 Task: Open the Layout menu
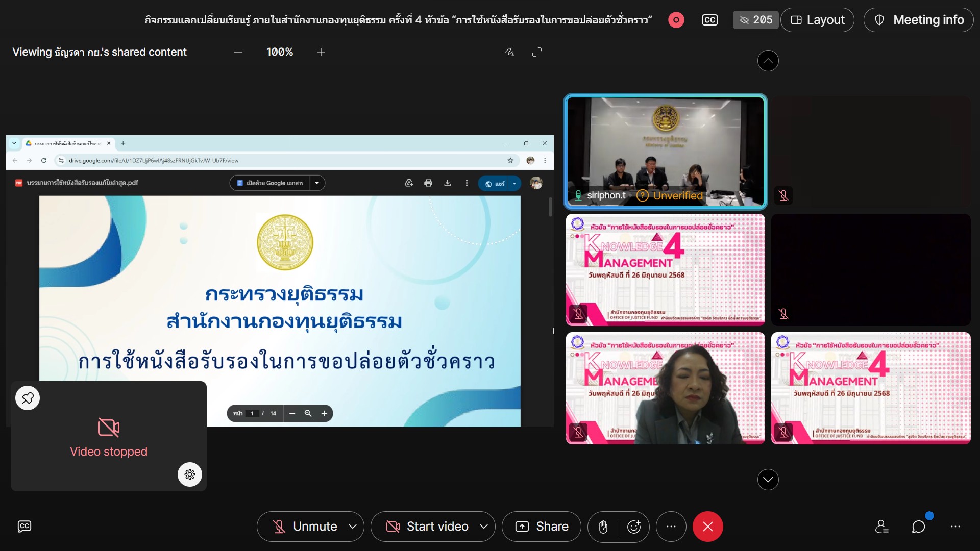pyautogui.click(x=817, y=20)
